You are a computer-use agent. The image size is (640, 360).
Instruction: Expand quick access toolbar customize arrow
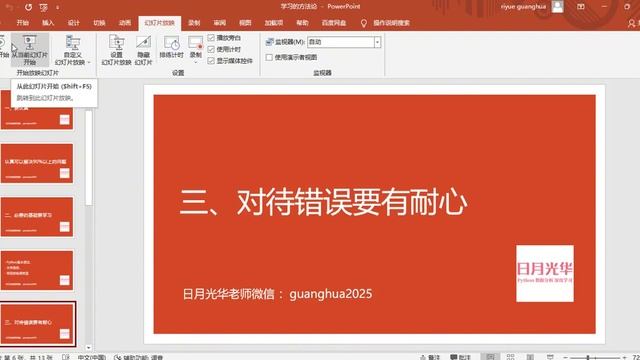(x=58, y=7)
